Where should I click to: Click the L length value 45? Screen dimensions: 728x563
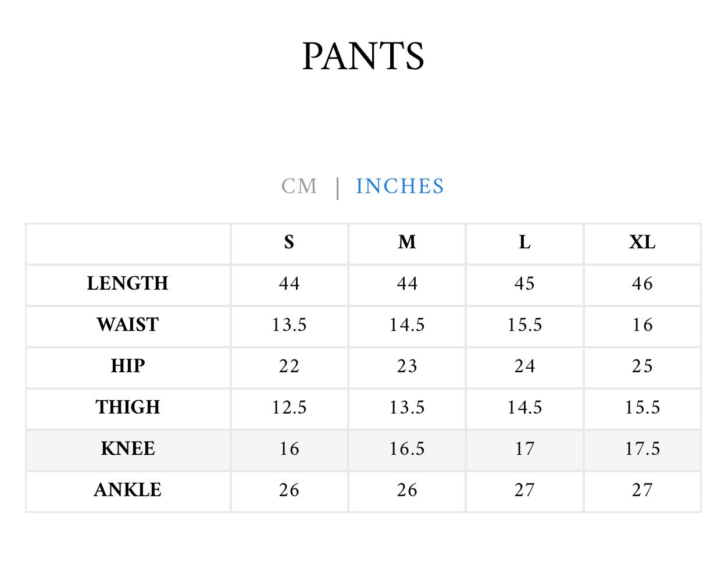point(524,283)
